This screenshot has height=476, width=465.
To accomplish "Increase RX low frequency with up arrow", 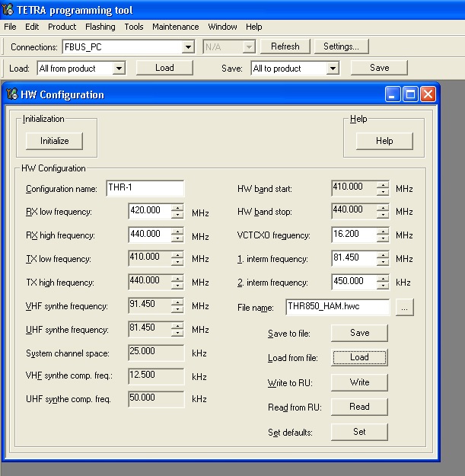I will pos(177,208).
